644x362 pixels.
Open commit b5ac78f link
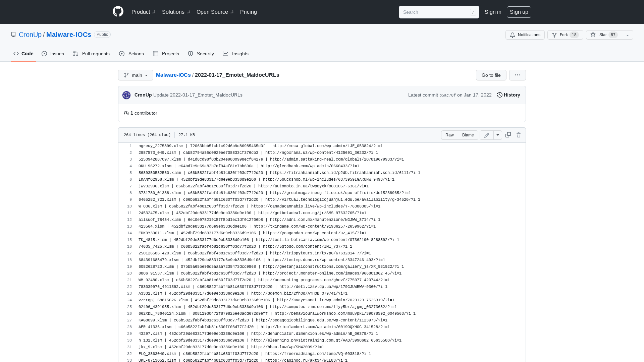(447, 95)
